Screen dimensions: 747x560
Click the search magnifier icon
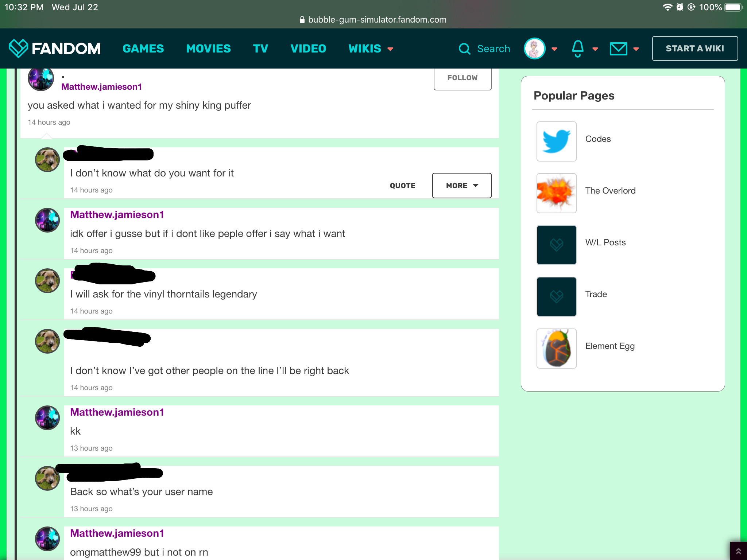tap(464, 48)
